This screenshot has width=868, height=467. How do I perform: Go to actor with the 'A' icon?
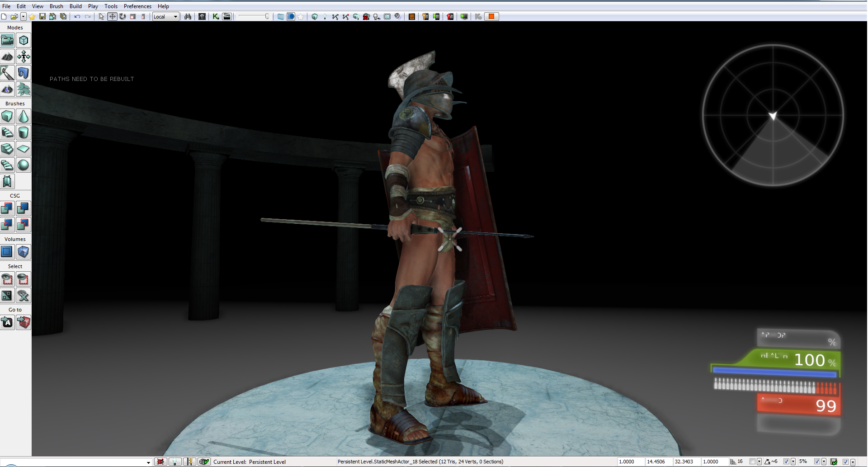coord(7,323)
